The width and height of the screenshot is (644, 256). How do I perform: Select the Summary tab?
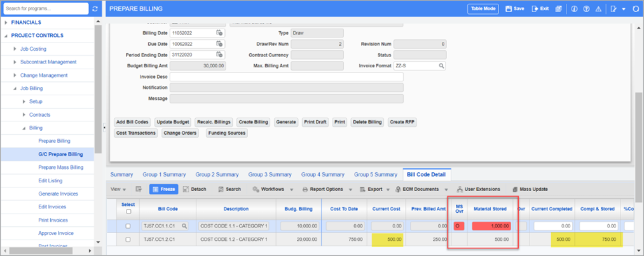(121, 174)
